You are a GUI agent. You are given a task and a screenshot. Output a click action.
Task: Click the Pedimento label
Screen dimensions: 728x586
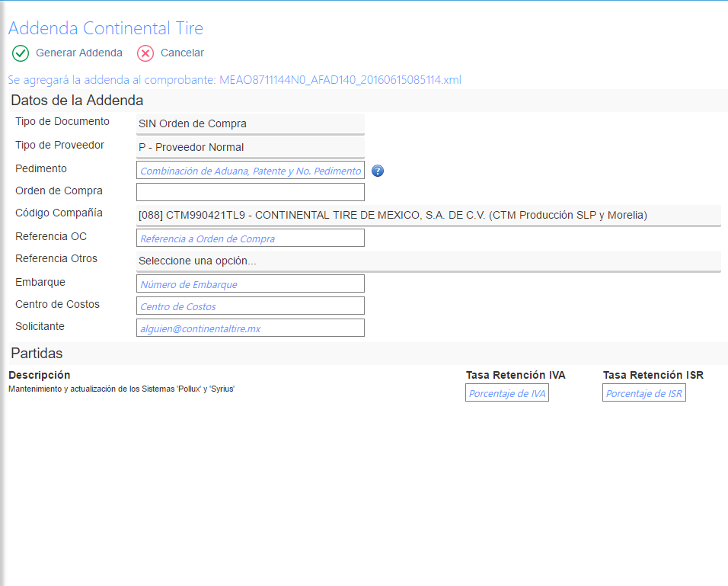click(41, 168)
